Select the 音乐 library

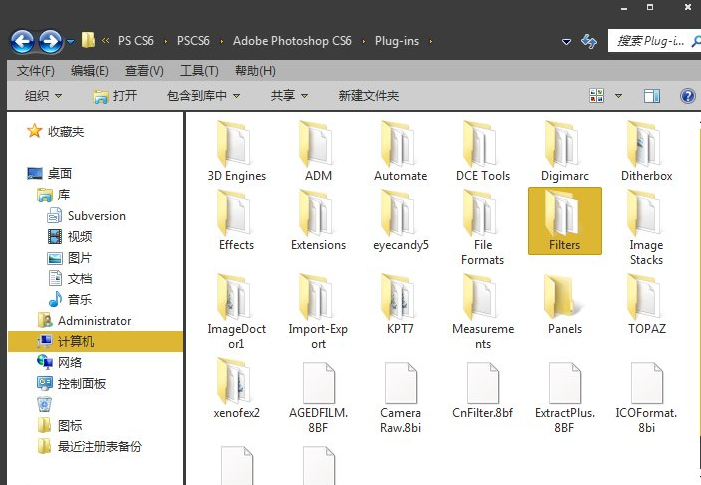tap(80, 299)
